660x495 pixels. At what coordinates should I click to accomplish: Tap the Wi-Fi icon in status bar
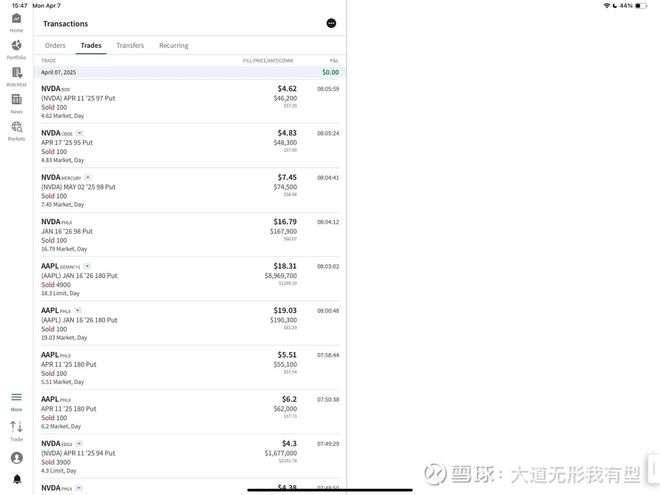coord(607,5)
